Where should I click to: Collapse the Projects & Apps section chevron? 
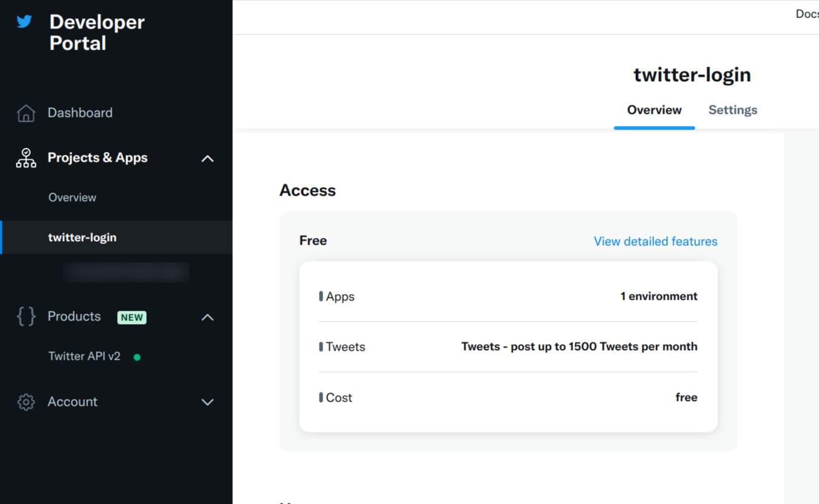(207, 159)
